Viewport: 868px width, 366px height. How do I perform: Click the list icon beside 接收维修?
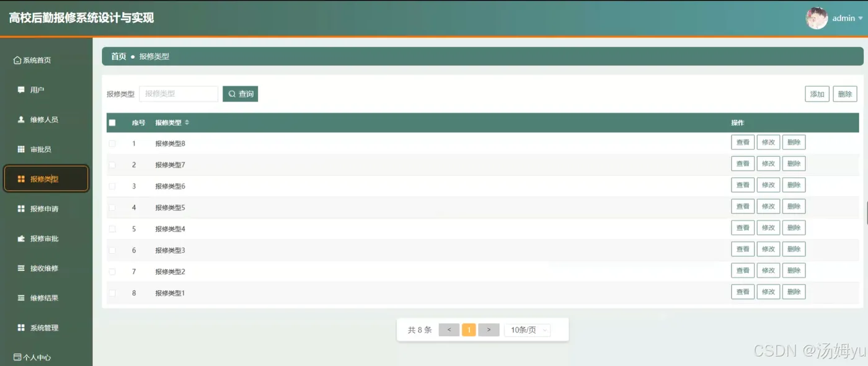point(21,268)
